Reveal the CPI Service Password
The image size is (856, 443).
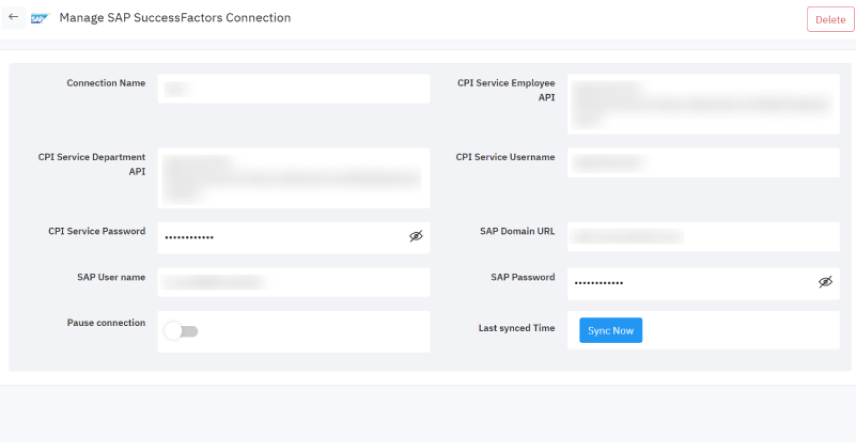pyautogui.click(x=416, y=236)
